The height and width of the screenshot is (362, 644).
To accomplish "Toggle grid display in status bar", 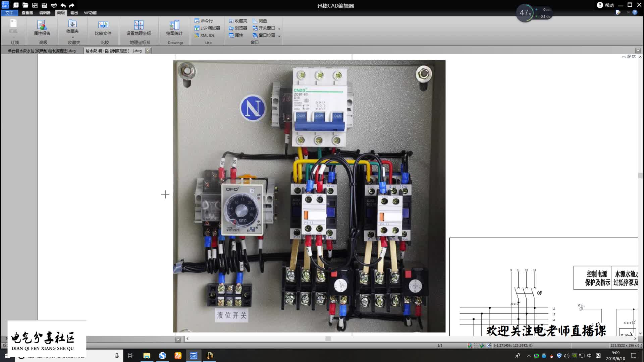I will pyautogui.click(x=476, y=345).
